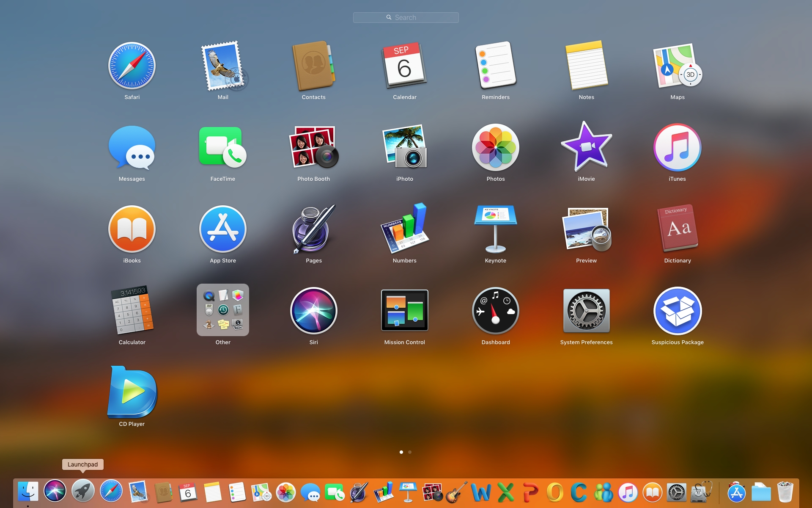Open the Trash in the Dock

pos(785,492)
